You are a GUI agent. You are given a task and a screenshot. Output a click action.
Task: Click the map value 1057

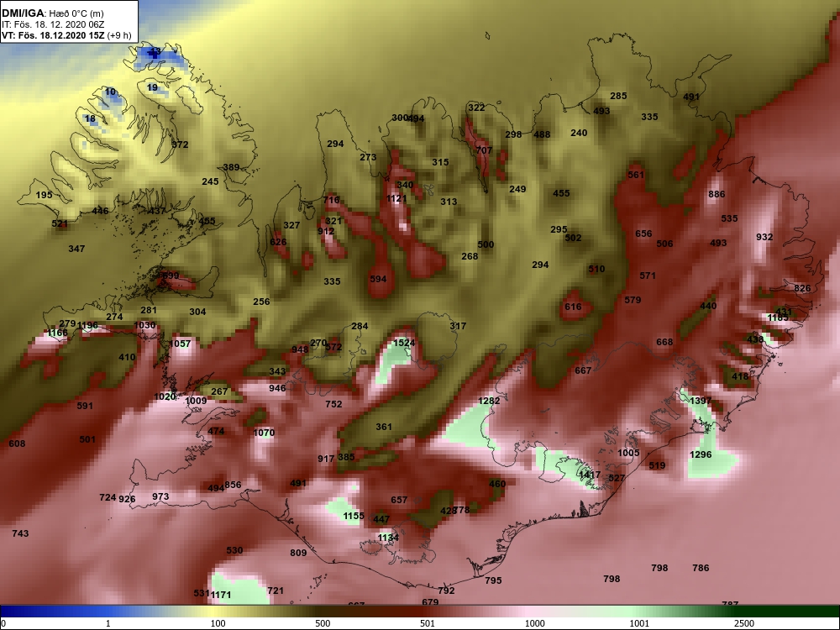click(x=180, y=344)
